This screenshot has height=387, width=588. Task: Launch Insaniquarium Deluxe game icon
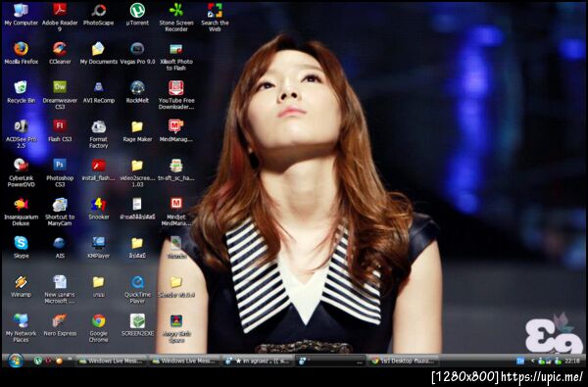coord(21,212)
